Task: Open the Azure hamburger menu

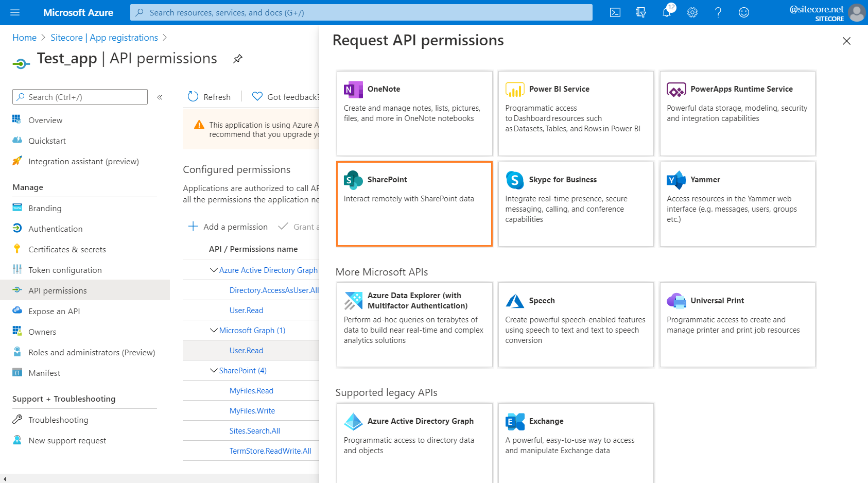Action: [14, 12]
